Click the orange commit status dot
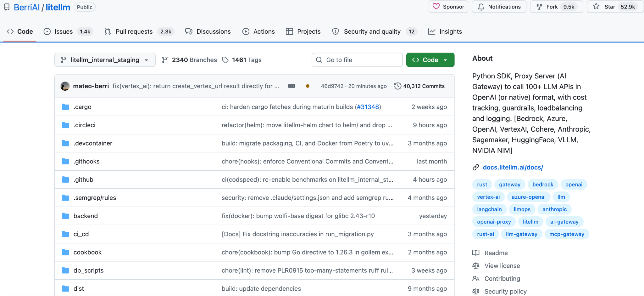Screen dimensions: 644x296 click(308, 86)
